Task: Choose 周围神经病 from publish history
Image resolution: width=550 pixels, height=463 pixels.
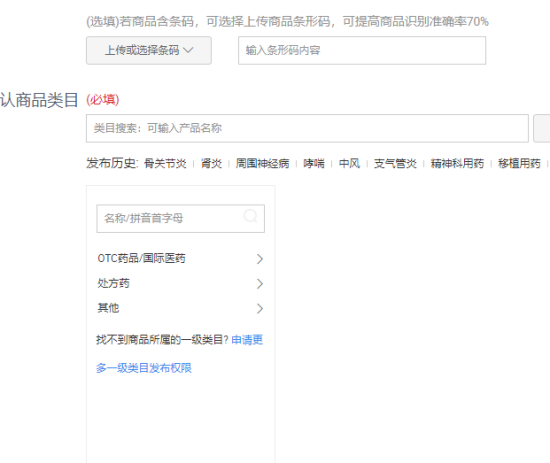Action: 262,163
